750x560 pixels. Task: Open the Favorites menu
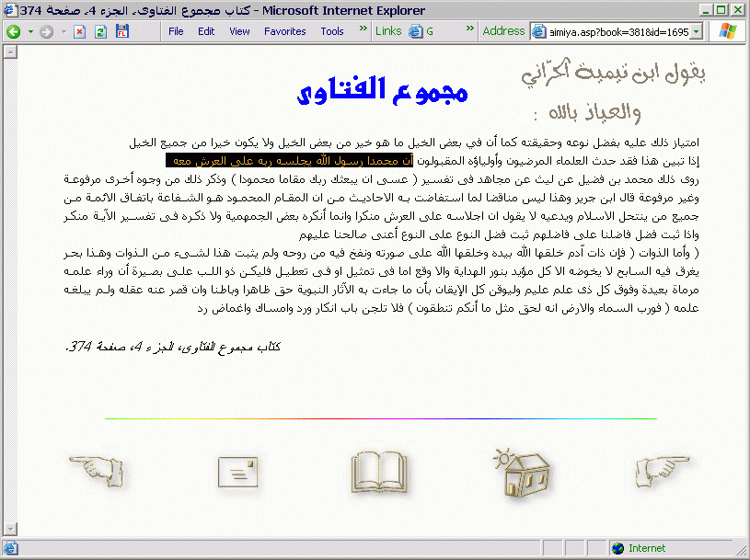tap(285, 31)
